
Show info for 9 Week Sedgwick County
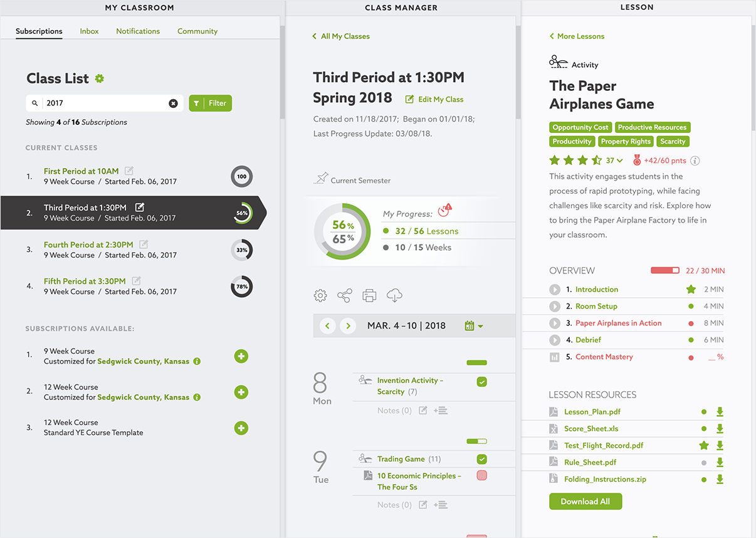coord(197,361)
